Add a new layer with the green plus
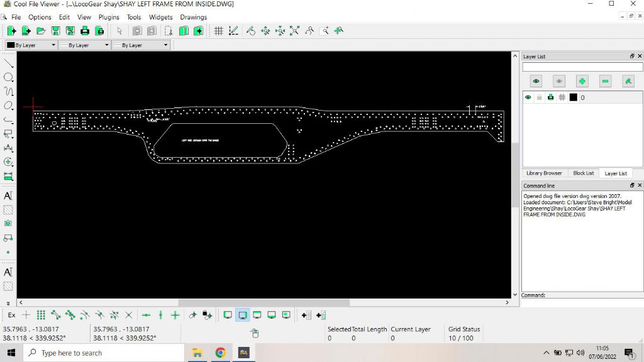 tap(582, 81)
